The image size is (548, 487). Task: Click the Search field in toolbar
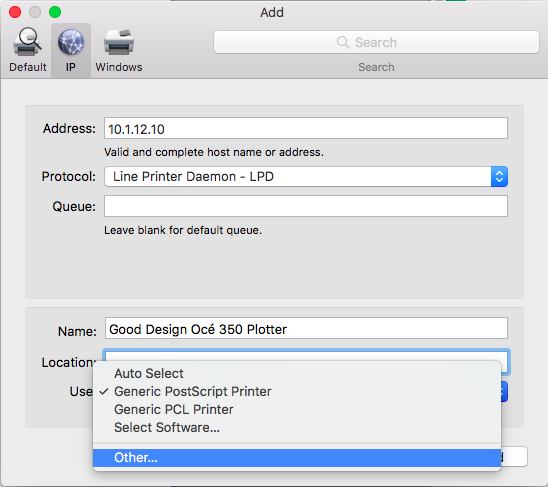click(x=376, y=42)
